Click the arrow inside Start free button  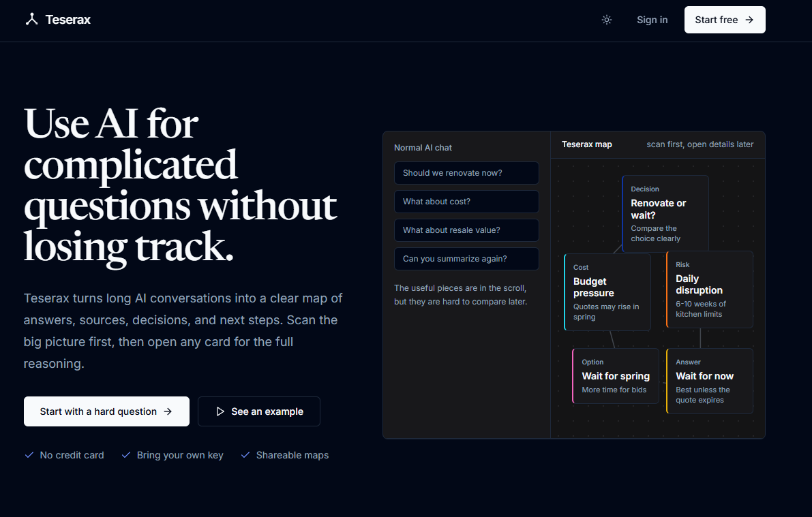point(749,20)
